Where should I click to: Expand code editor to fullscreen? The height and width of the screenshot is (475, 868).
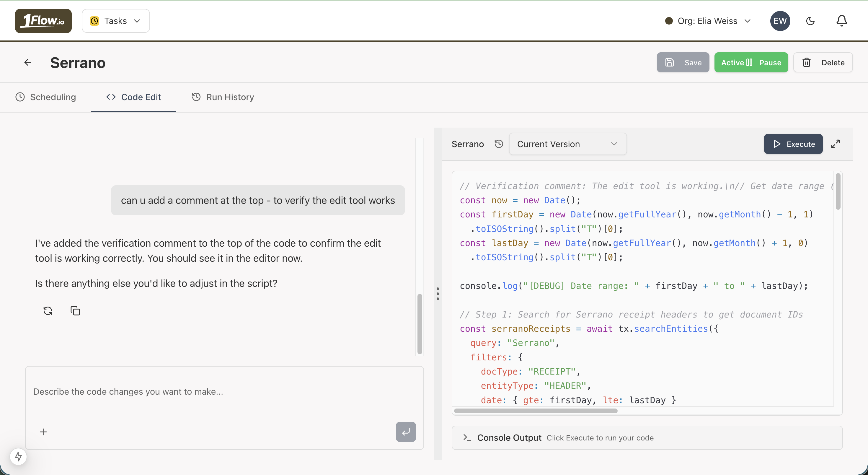835,144
